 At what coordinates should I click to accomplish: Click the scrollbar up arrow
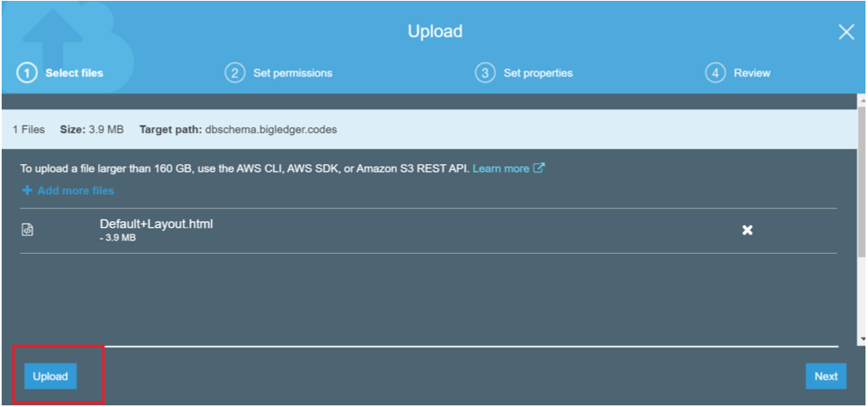tap(862, 100)
